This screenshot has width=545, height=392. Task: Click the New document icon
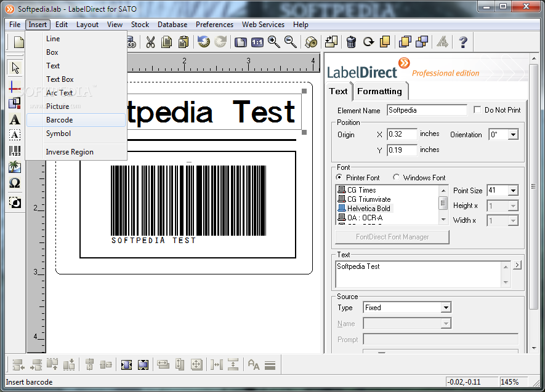click(x=18, y=42)
